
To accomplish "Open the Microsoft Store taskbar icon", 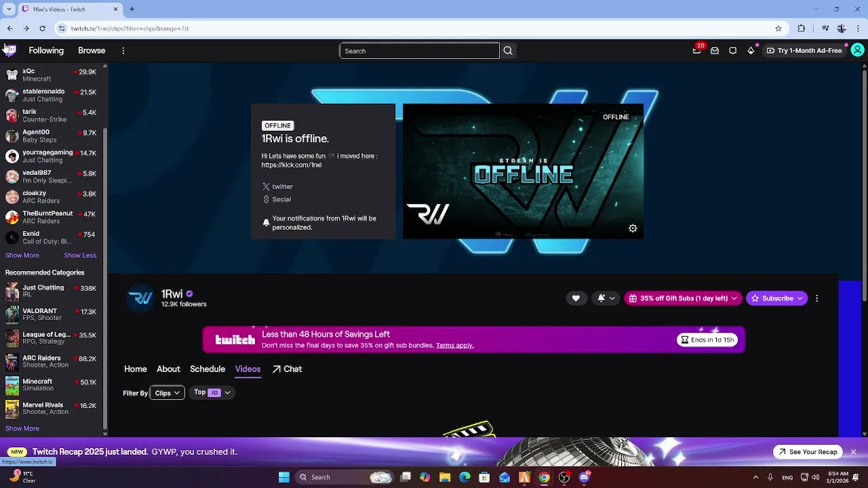I will pyautogui.click(x=484, y=477).
